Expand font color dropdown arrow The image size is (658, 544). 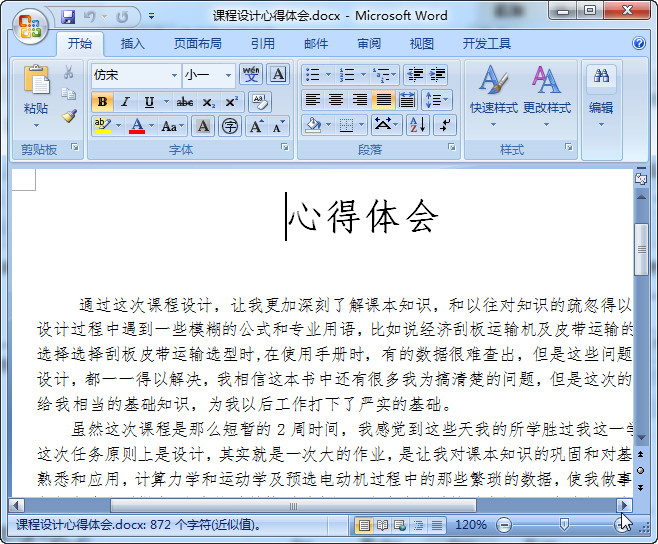(x=151, y=126)
